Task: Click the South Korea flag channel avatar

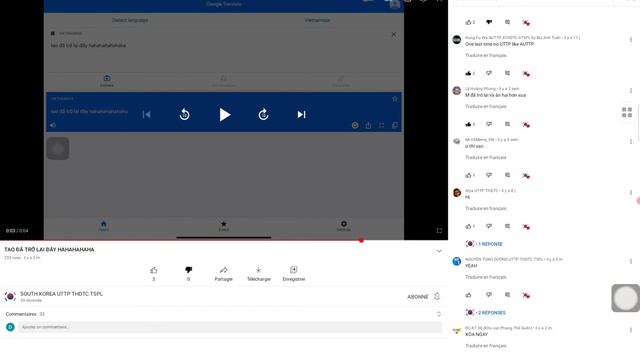Action: pos(10,296)
